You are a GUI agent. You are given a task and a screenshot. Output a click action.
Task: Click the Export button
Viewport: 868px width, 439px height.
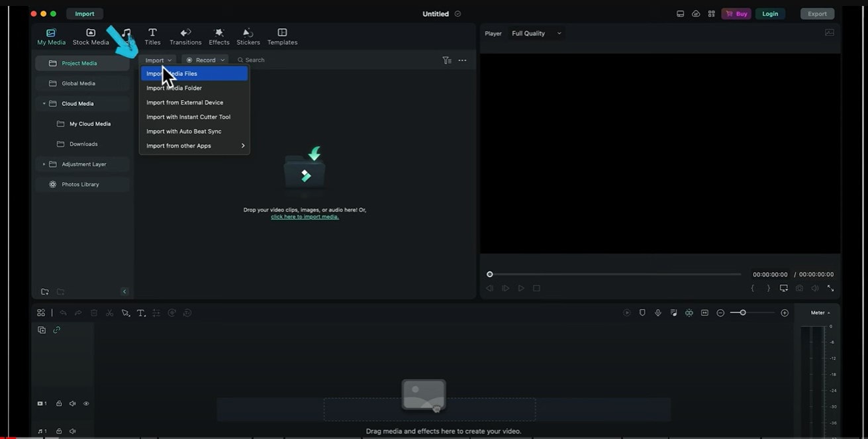(816, 13)
